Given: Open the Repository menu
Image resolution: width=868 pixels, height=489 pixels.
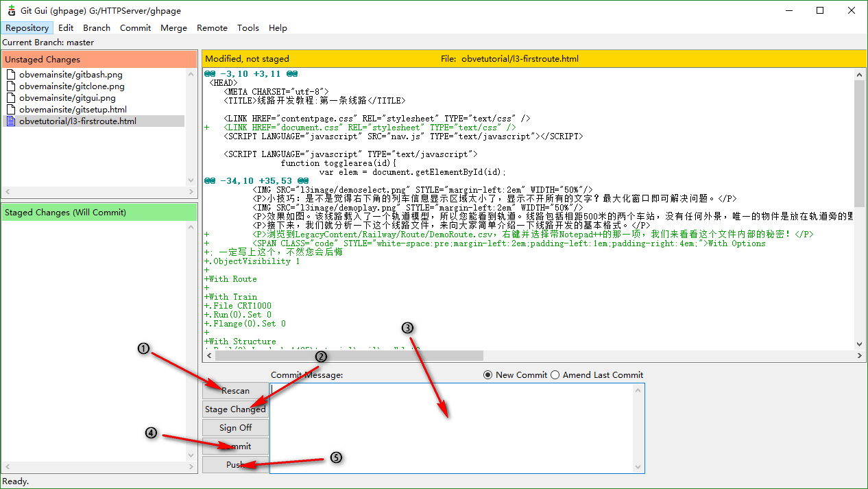Looking at the screenshot, I should pyautogui.click(x=27, y=27).
